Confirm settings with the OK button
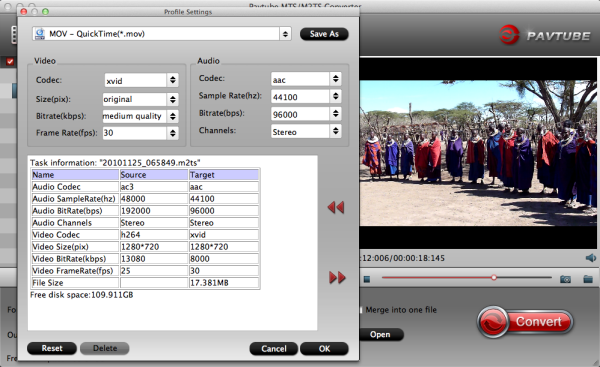Viewport: 600px width, 367px height. [324, 349]
